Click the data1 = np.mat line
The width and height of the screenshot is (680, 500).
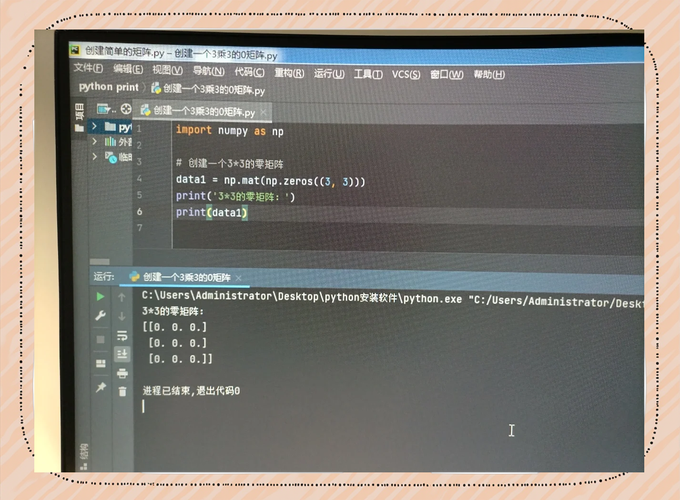[271, 180]
